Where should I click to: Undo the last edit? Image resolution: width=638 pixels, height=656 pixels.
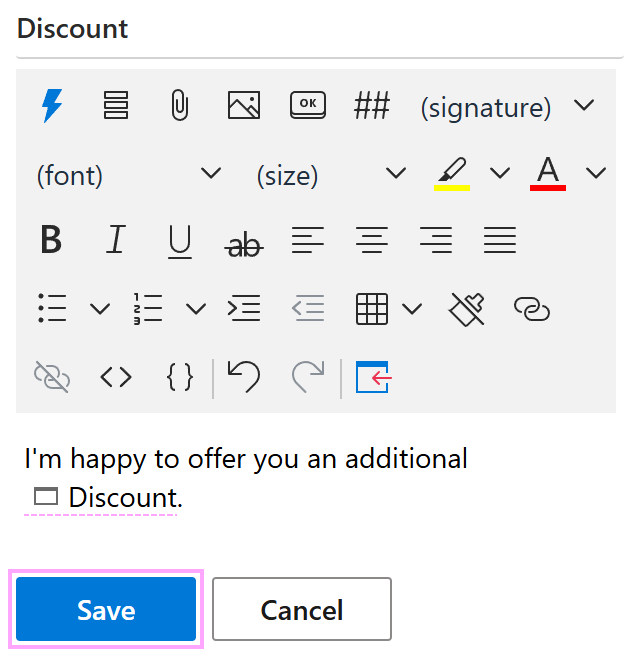point(243,377)
